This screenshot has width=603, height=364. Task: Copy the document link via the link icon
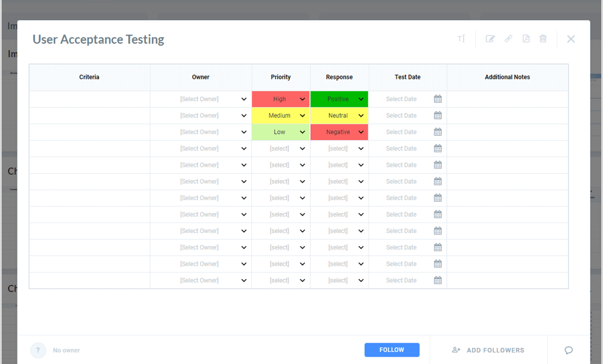pos(508,39)
